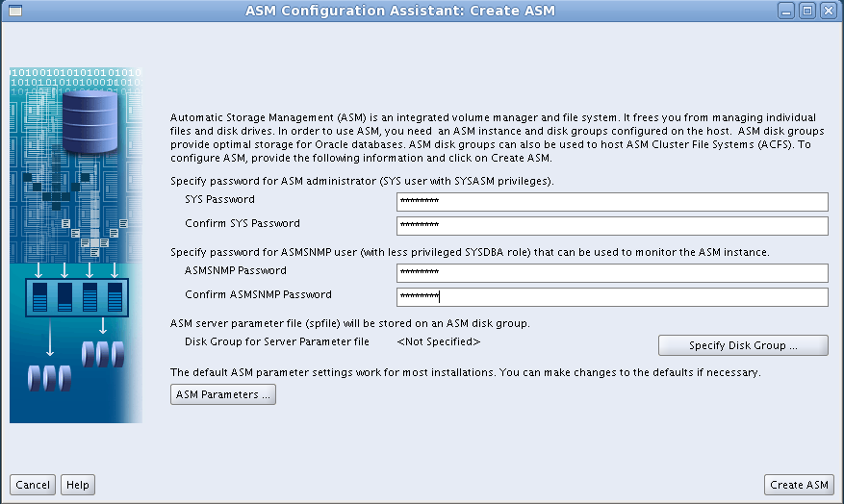Maximize the ASM Configuration Assistant window
Image resolution: width=844 pixels, height=504 pixels.
pyautogui.click(x=806, y=11)
